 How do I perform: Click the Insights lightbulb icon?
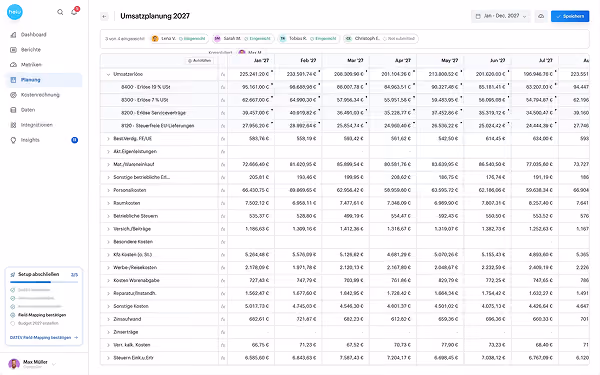(x=13, y=140)
